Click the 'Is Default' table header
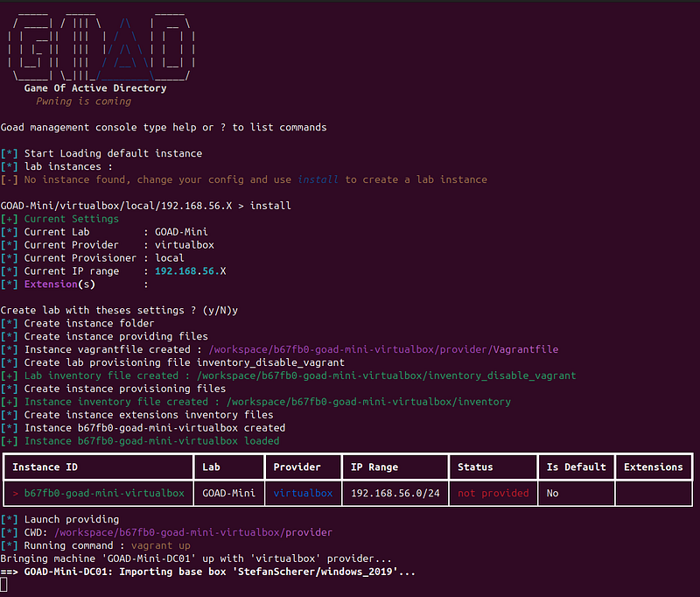Viewport: 700px width, 597px height. click(577, 467)
